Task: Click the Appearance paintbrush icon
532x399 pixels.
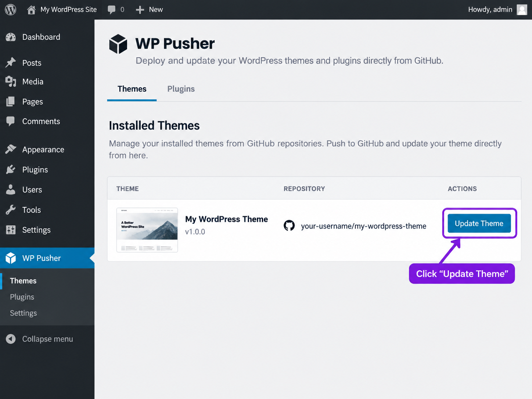Action: point(11,149)
